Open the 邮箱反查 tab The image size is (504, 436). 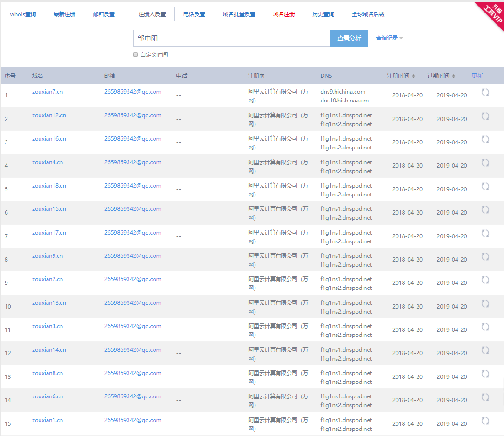[x=104, y=14]
